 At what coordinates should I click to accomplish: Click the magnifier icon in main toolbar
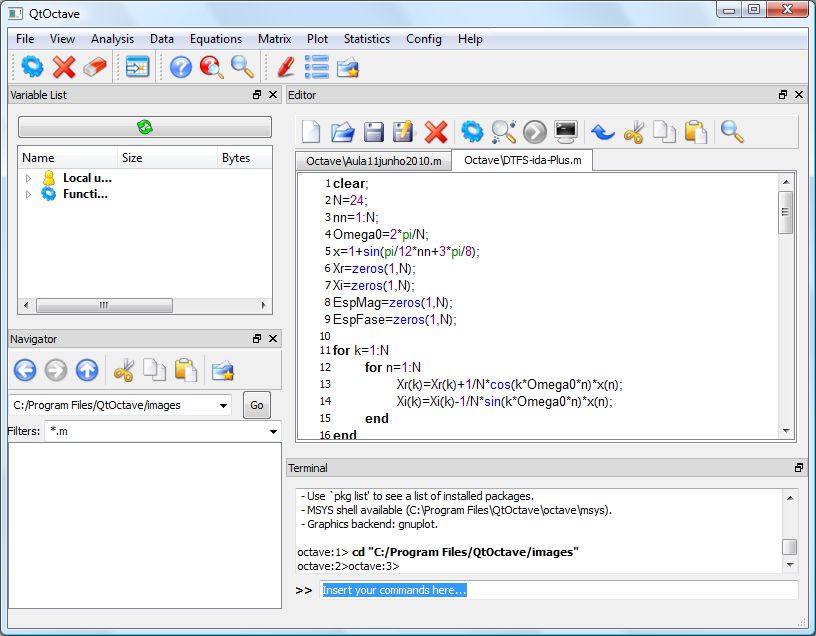(243, 67)
